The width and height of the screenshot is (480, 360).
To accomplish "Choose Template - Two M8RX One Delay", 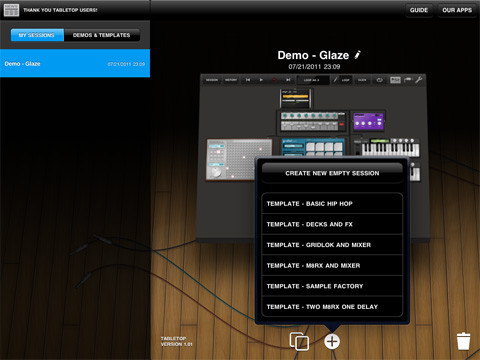I will tap(332, 307).
